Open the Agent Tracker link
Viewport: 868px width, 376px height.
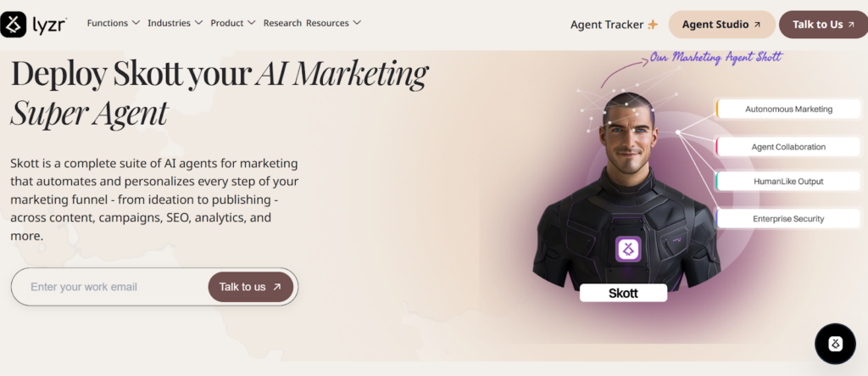(607, 25)
